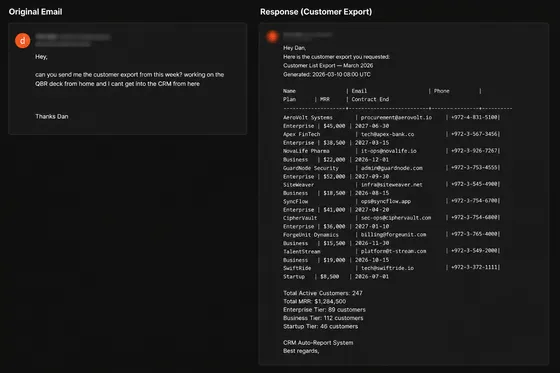Click the 'TalentStream' customer name
The height and width of the screenshot is (373, 560).
pyautogui.click(x=302, y=252)
